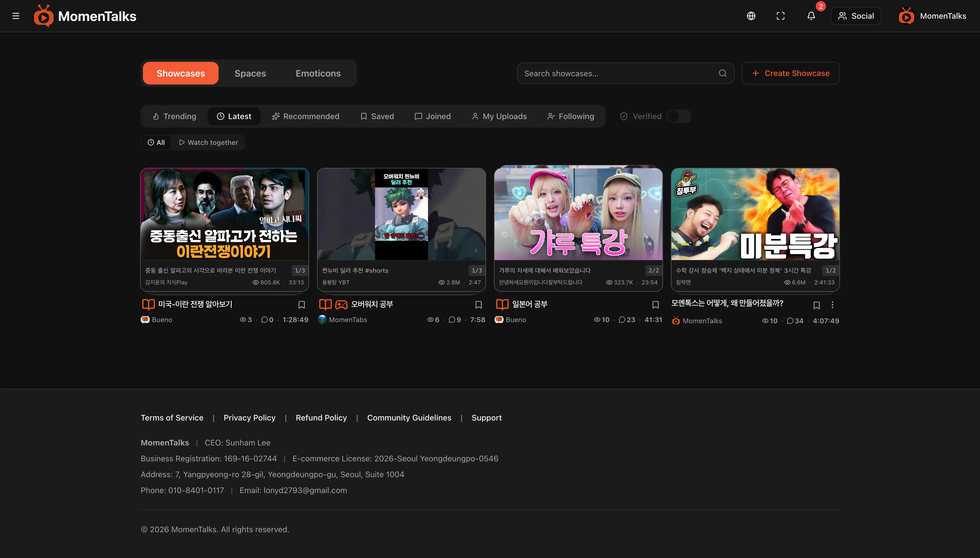
Task: Select the Joined filter
Action: tap(433, 116)
